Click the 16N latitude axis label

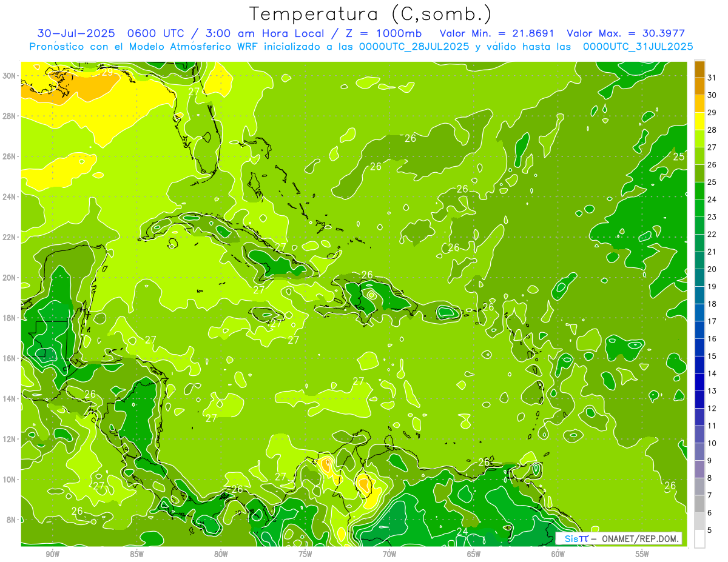coord(10,358)
